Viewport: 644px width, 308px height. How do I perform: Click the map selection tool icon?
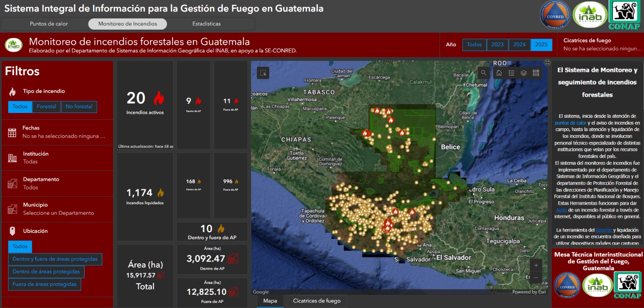pyautogui.click(x=263, y=73)
